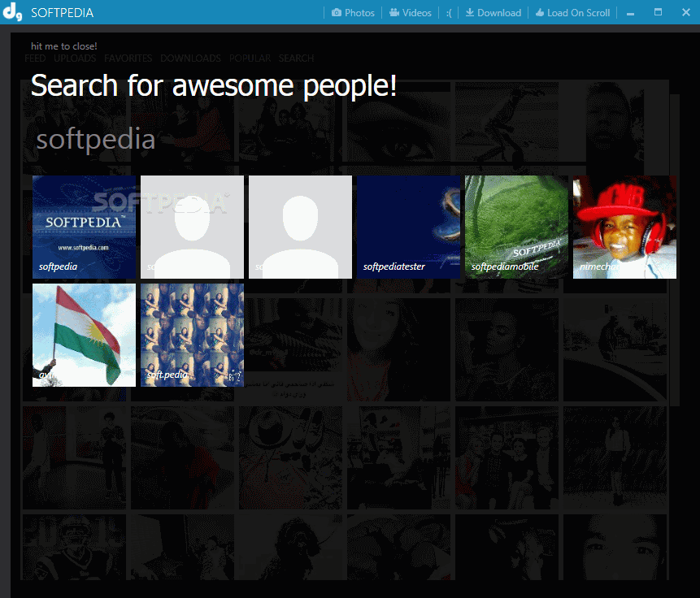The image size is (700, 598).
Task: Click the 'Search for awesome people!' heading
Action: click(x=214, y=85)
